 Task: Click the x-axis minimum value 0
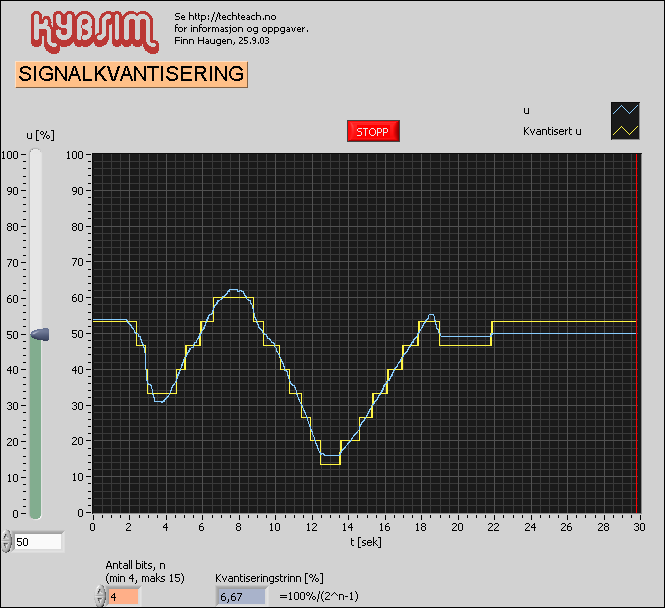pos(92,527)
